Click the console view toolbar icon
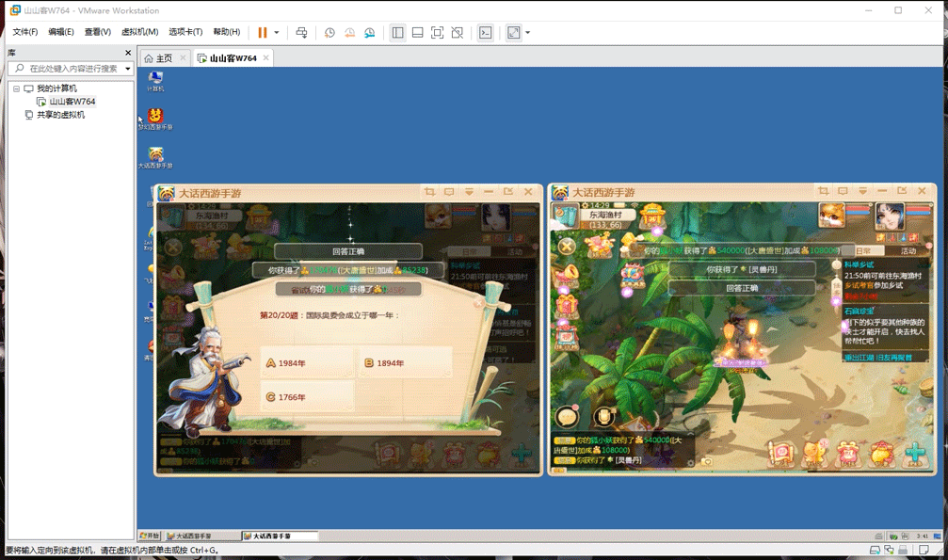 pyautogui.click(x=485, y=33)
